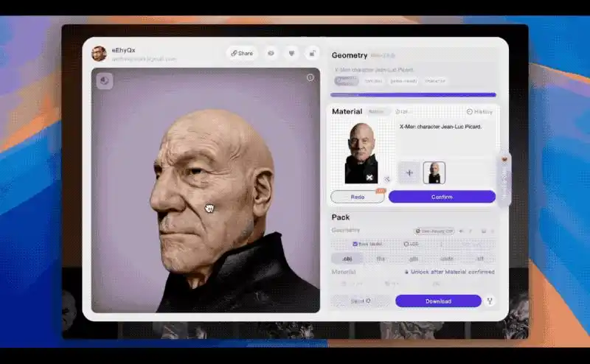Select the LOD option in Pack
This screenshot has height=364, width=590.
(411, 244)
